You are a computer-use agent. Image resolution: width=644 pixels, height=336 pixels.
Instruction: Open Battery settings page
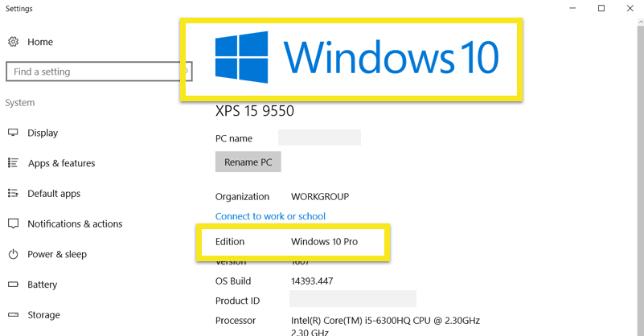click(43, 285)
